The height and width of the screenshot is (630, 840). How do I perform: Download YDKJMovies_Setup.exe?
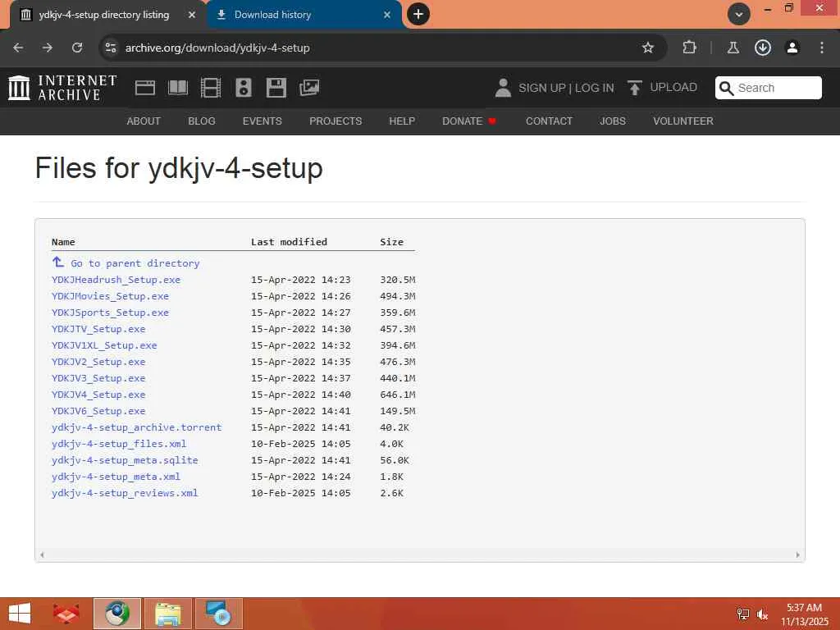click(x=110, y=295)
